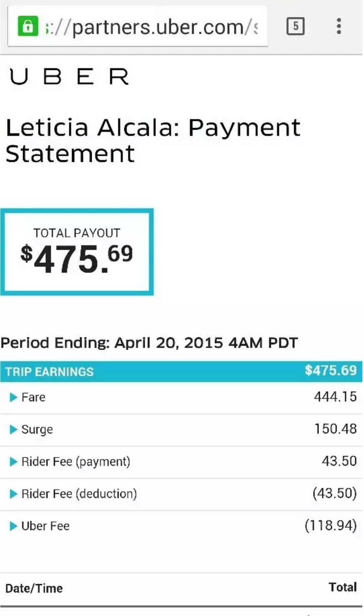The image size is (364, 616).
Task: Click the Surge amount 150.48
Action: tap(335, 429)
